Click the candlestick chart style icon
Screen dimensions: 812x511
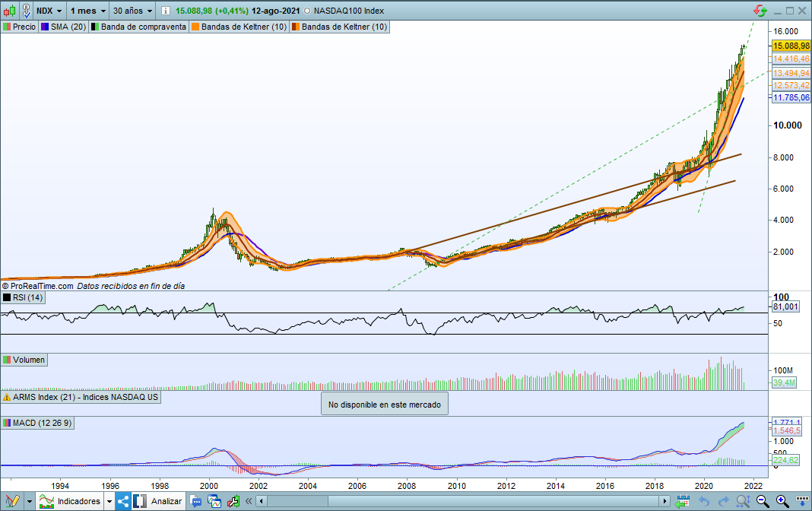click(9, 11)
